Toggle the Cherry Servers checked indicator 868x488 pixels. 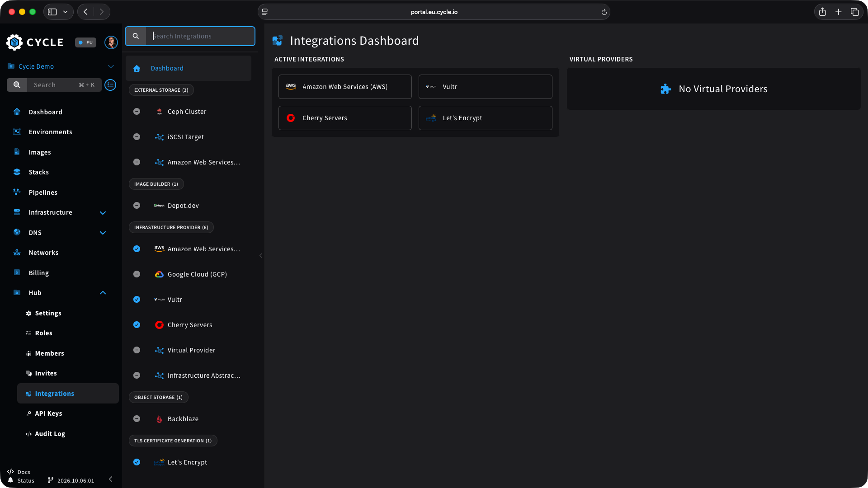137,325
